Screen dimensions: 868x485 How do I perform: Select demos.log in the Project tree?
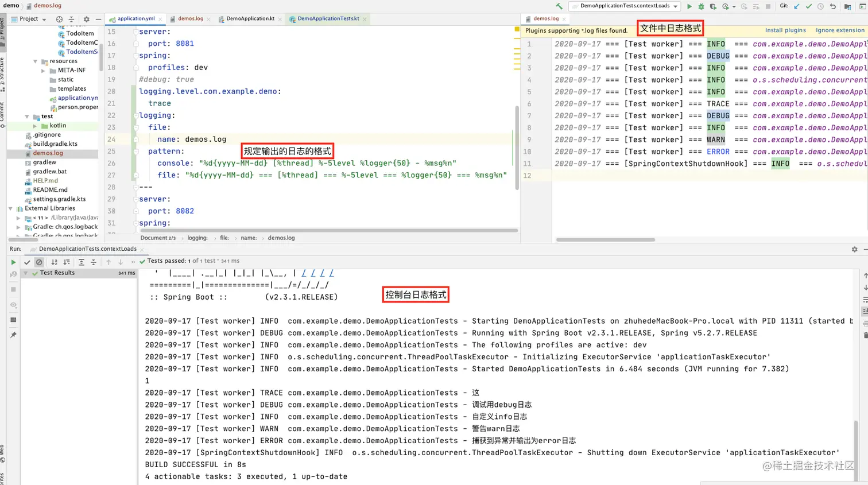53,153
